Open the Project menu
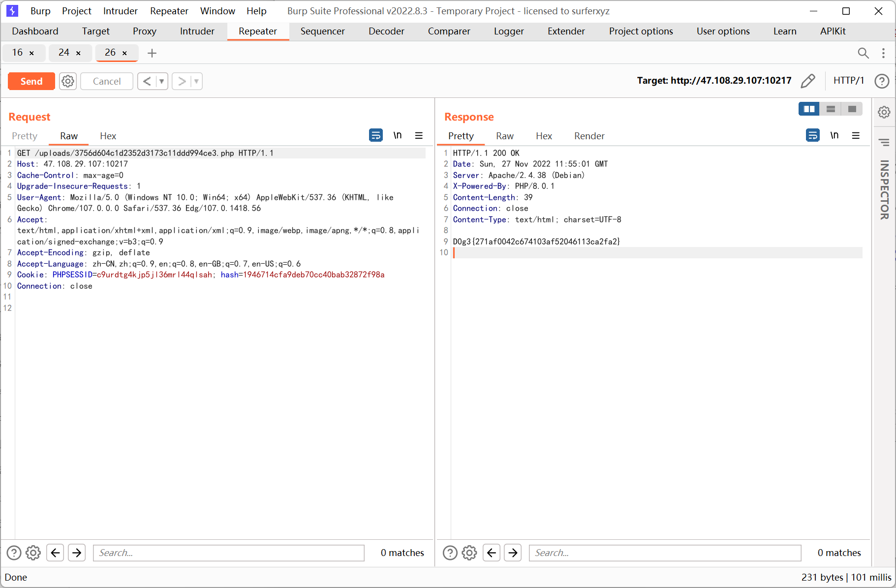Viewport: 896px width, 588px height. point(77,11)
